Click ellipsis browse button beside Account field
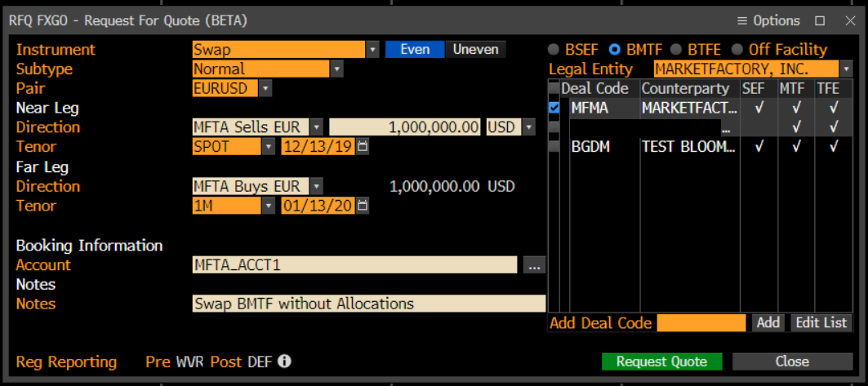The height and width of the screenshot is (386, 868). tap(534, 265)
